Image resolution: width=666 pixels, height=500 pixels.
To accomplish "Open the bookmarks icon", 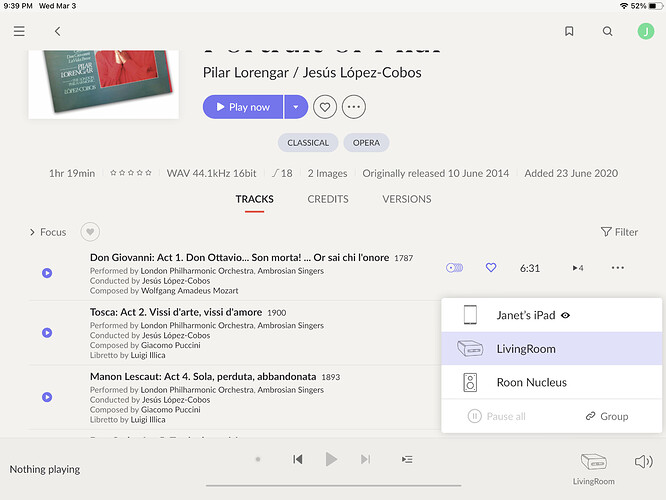I will 569,31.
